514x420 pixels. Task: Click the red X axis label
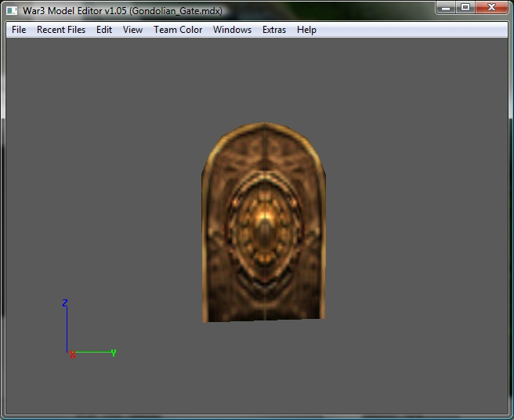[72, 355]
